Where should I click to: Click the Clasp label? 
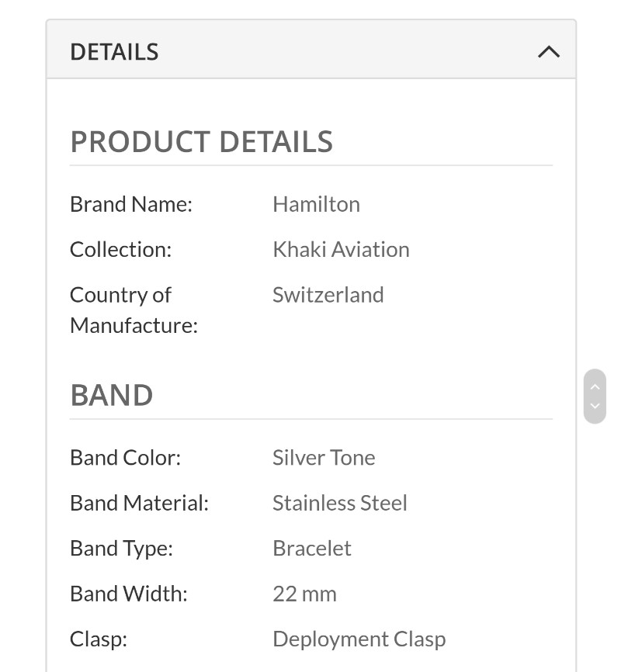coord(99,639)
